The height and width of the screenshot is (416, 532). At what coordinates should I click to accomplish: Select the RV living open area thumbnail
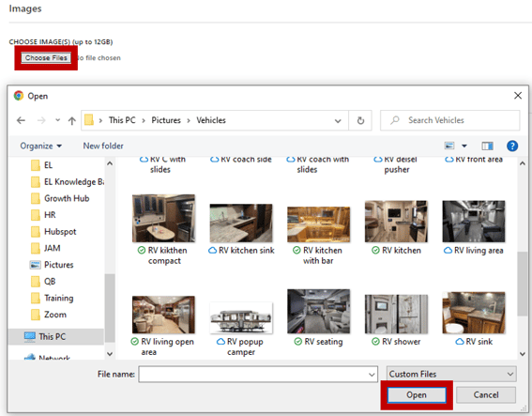[163, 315]
